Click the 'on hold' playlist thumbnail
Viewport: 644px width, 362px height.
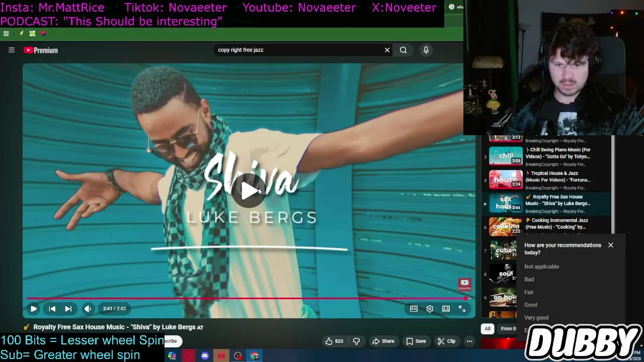click(503, 298)
